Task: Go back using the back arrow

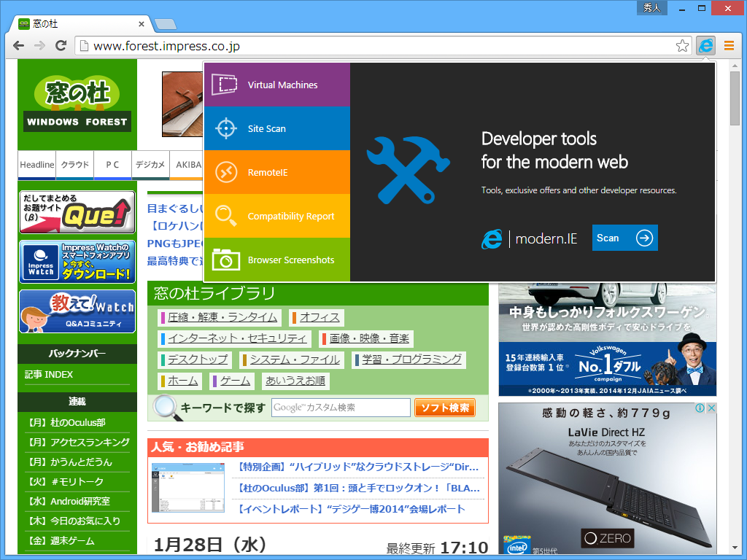Action: click(18, 44)
